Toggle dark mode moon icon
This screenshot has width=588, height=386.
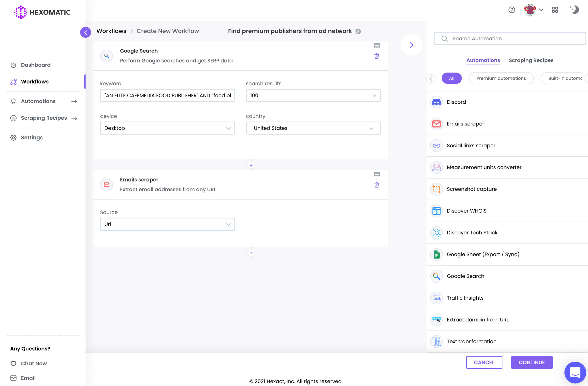pos(574,10)
